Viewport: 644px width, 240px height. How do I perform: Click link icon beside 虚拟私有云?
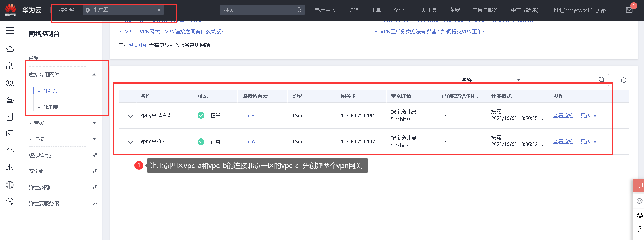(95, 155)
